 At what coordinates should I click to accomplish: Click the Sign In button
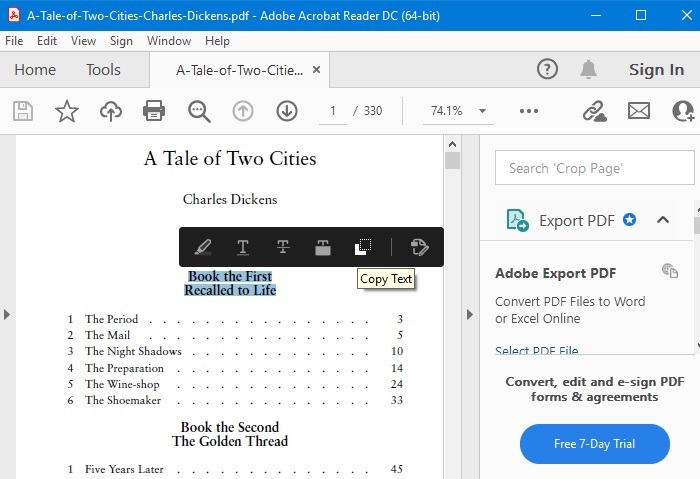point(656,70)
